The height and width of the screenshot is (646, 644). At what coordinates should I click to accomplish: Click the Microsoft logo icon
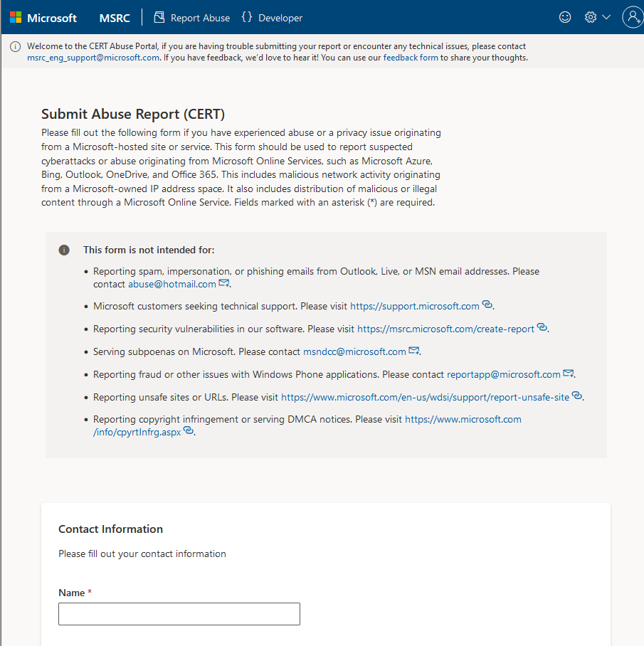tap(16, 18)
